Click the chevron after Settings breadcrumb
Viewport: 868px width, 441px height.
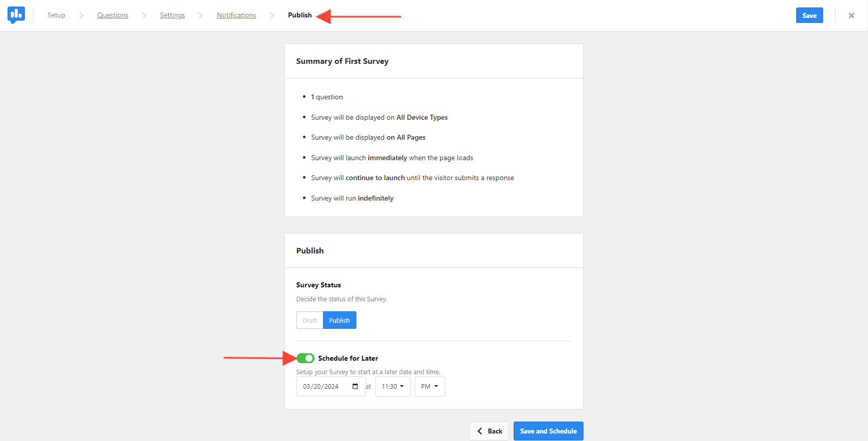[x=201, y=15]
